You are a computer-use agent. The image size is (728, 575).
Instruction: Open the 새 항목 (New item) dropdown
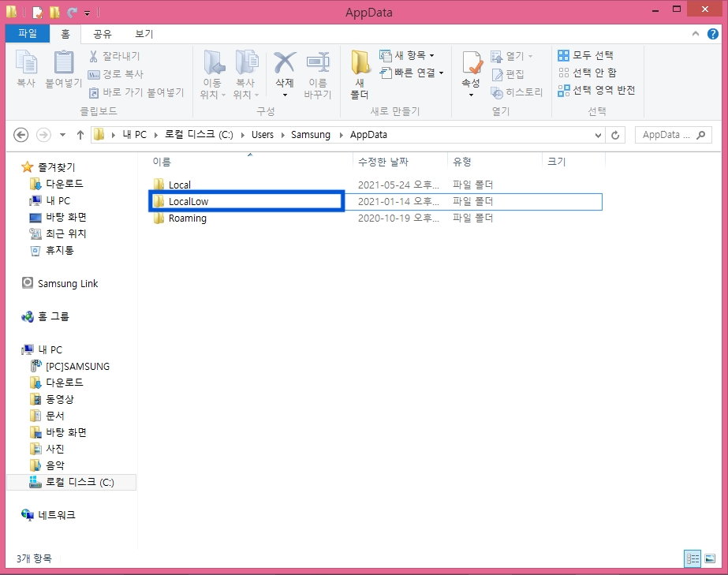[x=407, y=56]
